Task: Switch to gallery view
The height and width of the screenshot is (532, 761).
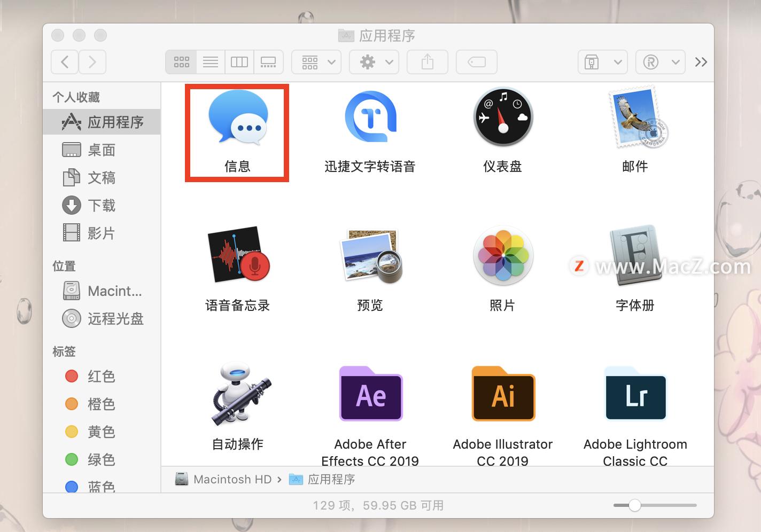Action: tap(268, 61)
